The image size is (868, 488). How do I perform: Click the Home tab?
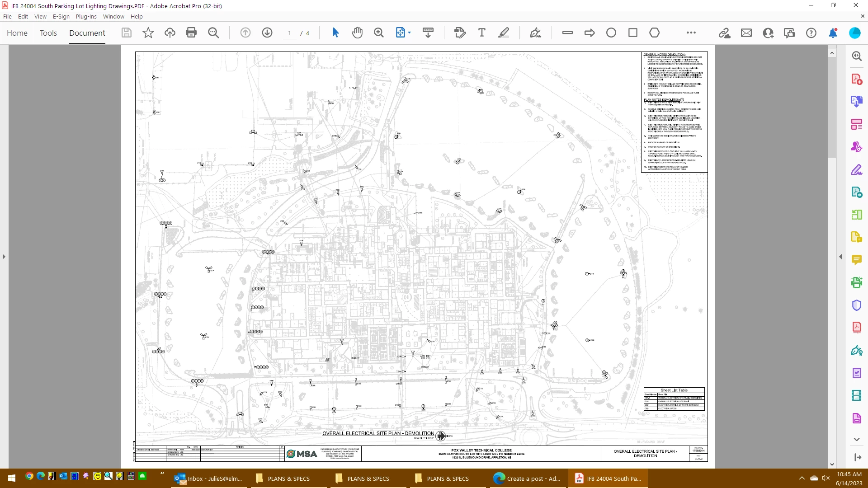tap(17, 33)
